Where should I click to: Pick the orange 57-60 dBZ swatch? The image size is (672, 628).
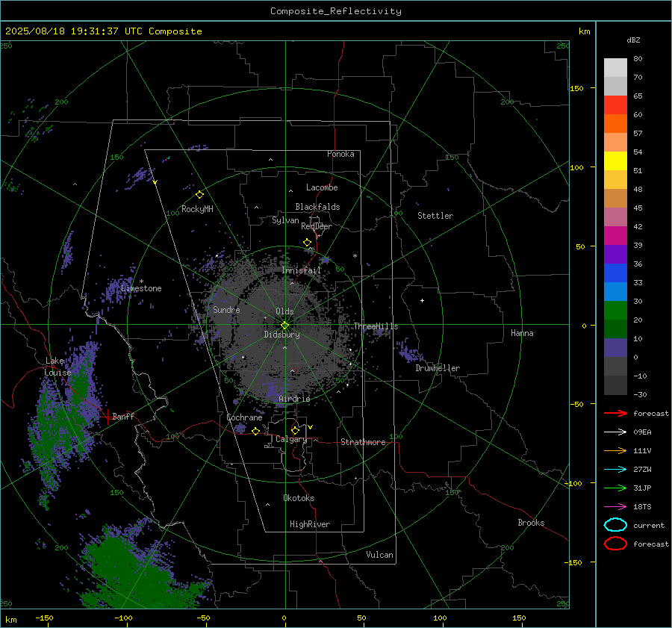click(615, 124)
